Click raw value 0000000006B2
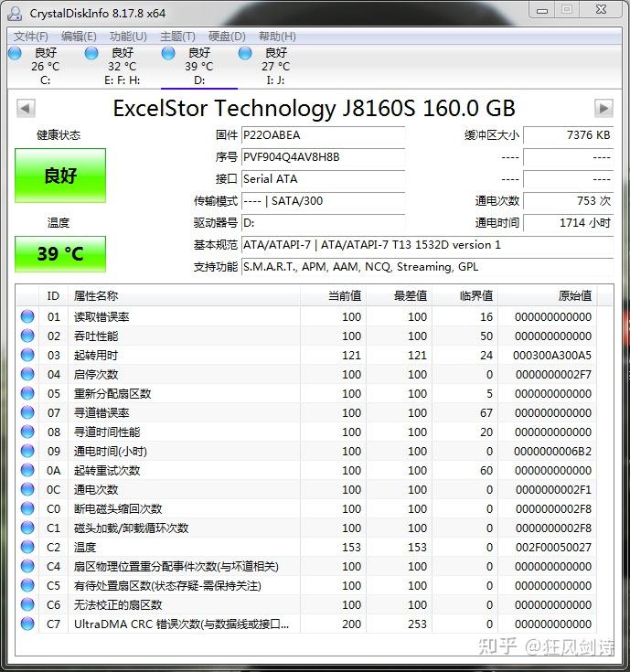Viewport: 630px width, 672px height. coord(553,452)
